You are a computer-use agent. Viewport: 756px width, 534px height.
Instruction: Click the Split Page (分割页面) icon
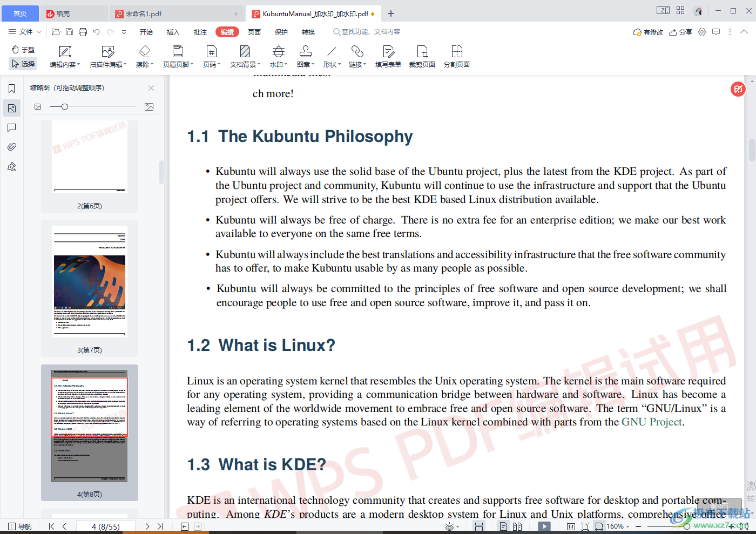click(457, 51)
